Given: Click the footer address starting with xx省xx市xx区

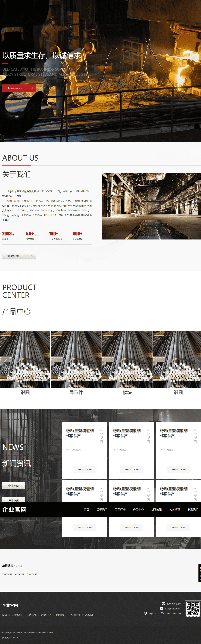Looking at the screenshot, I should (x=165, y=613).
